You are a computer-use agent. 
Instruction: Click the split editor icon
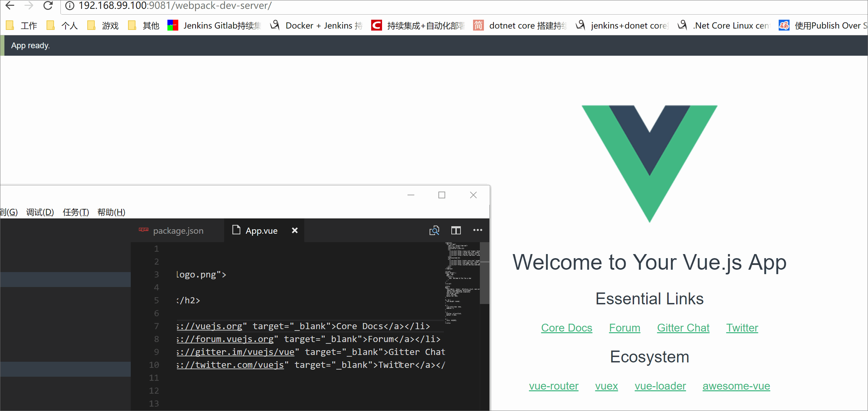point(456,231)
